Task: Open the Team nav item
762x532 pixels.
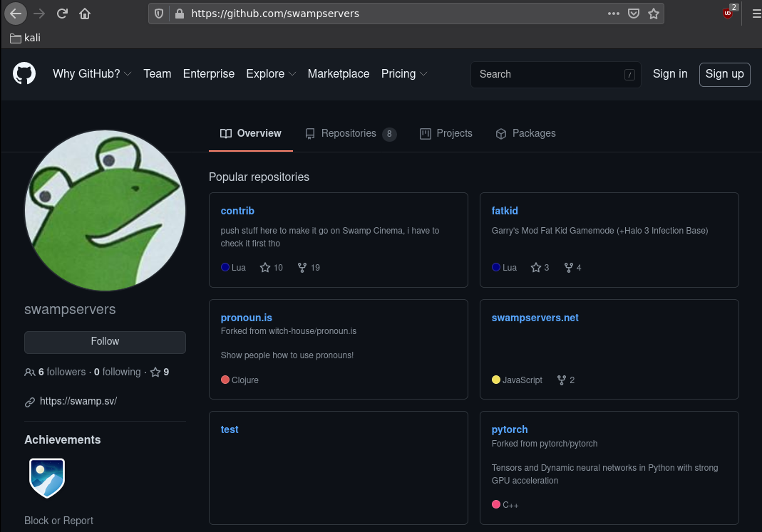Action: [x=158, y=74]
